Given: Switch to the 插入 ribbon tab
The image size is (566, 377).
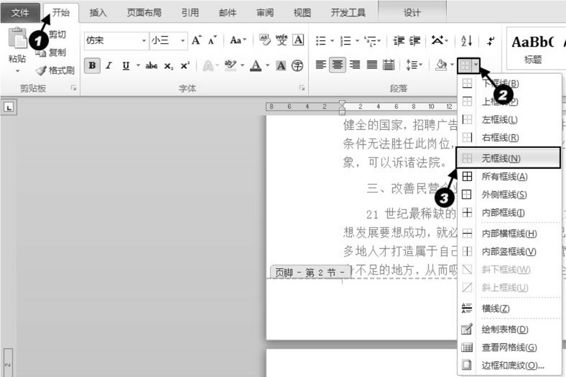Looking at the screenshot, I should 98,13.
